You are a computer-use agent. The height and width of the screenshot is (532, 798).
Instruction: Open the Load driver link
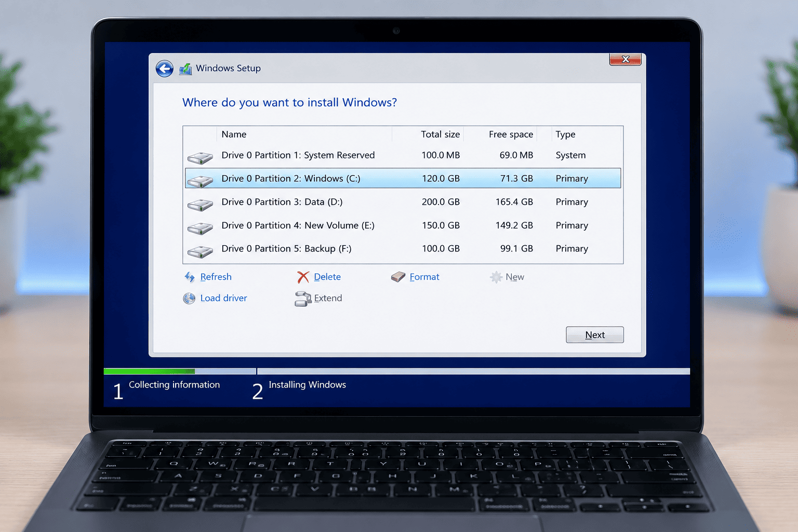[223, 298]
